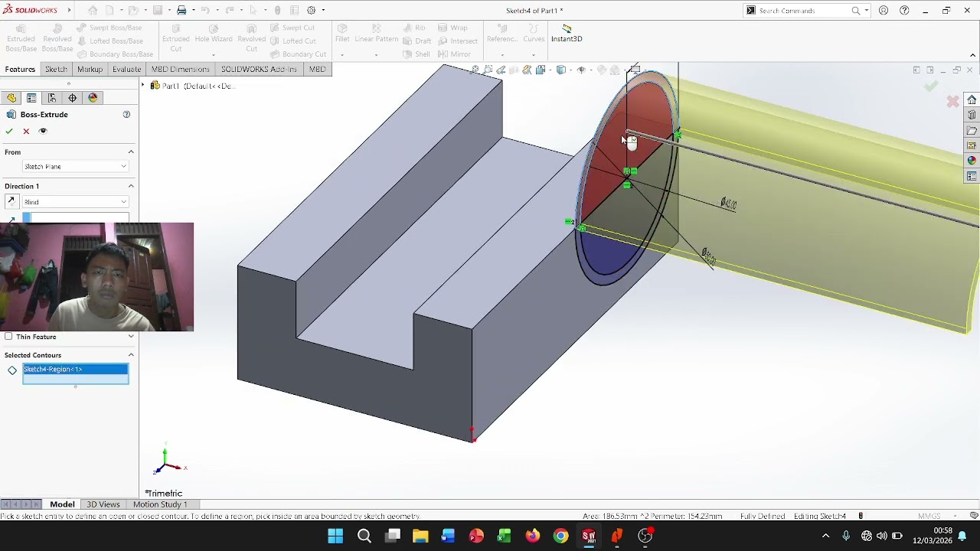Image resolution: width=980 pixels, height=551 pixels.
Task: Switch to the 3D Views bottom tab
Action: [103, 504]
